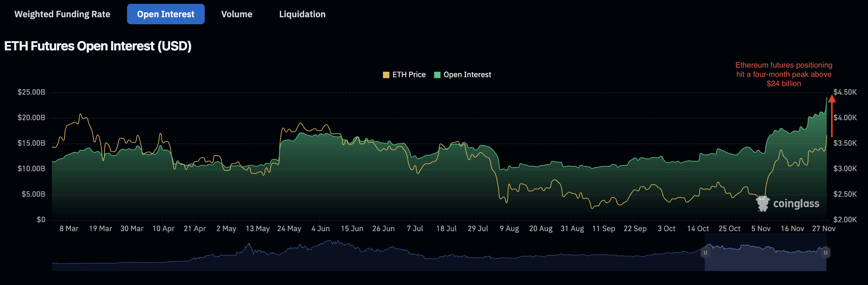Image resolution: width=868 pixels, height=285 pixels.
Task: Click the $5.00B left axis value
Action: (33, 194)
